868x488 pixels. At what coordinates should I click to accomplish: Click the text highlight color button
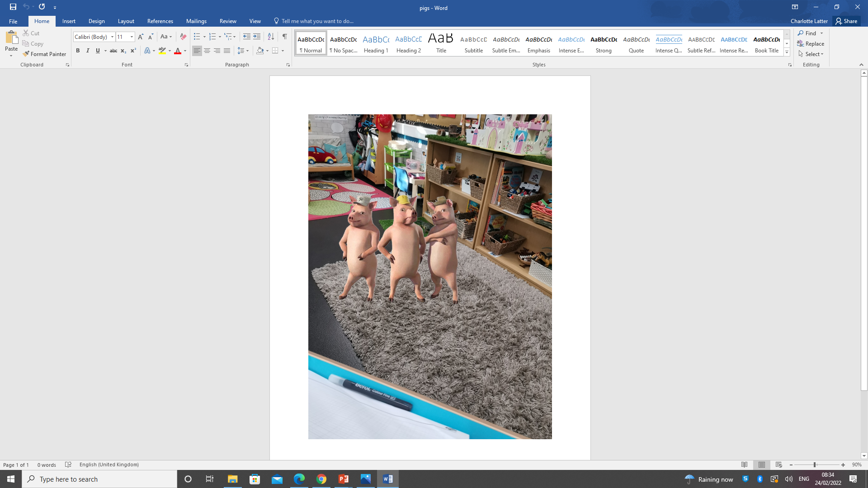162,51
